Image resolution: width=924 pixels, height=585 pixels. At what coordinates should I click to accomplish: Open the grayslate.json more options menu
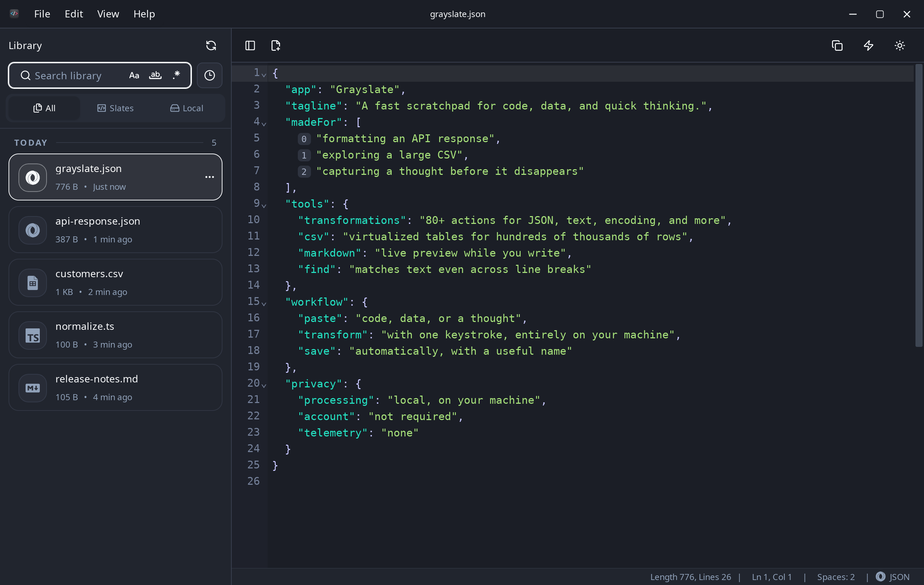pos(210,177)
